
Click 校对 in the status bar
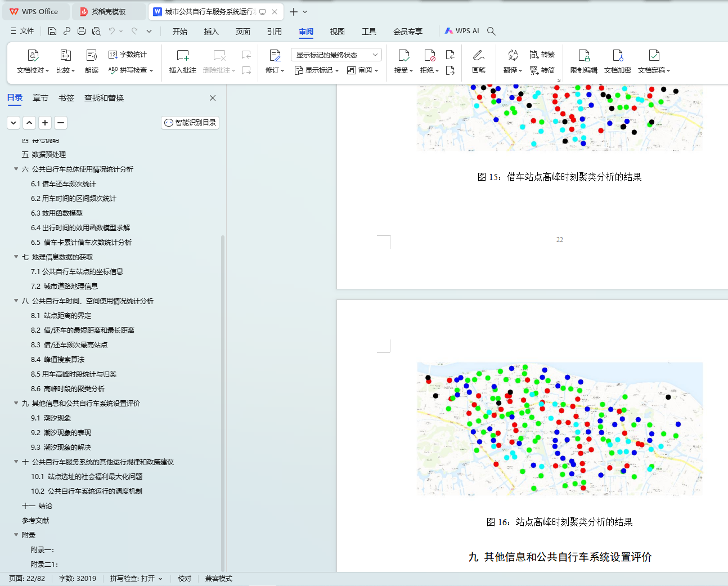185,579
